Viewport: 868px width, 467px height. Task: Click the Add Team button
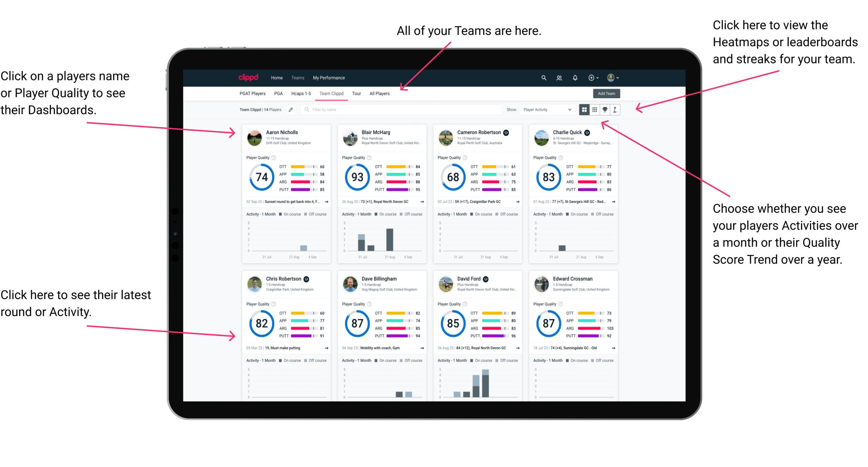point(607,95)
